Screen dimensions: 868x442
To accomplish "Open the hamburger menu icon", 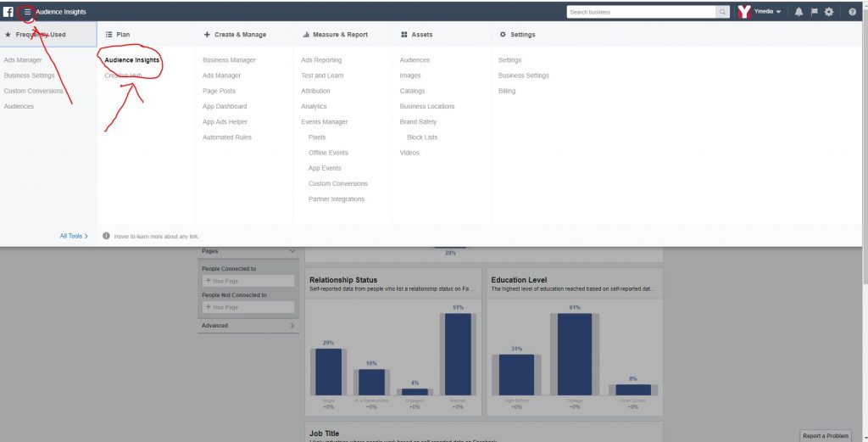I will (27, 12).
